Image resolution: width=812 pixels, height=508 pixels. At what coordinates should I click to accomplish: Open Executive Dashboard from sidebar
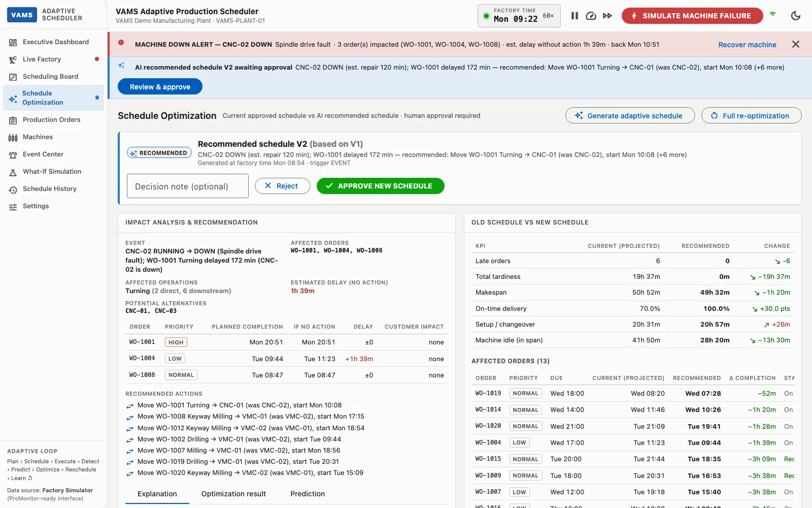53,42
